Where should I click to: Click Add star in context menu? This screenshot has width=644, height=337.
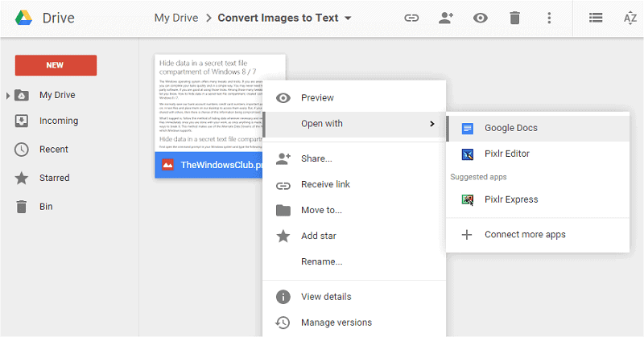pos(318,236)
